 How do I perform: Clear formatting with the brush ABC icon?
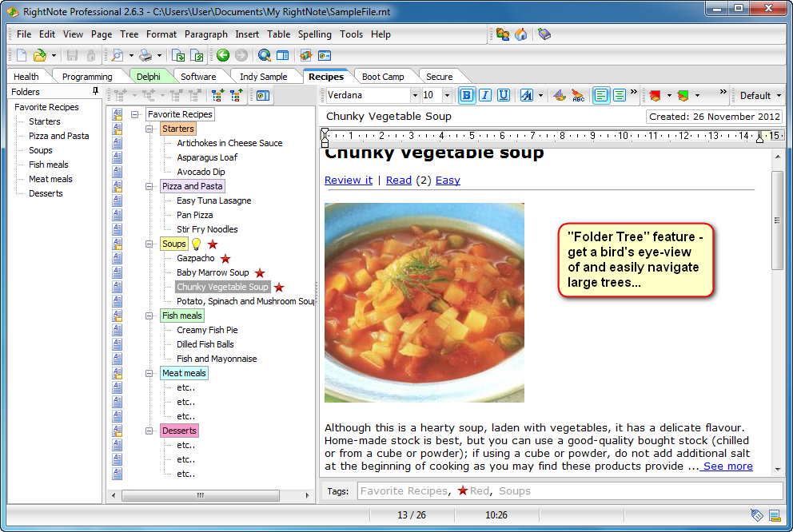(577, 95)
